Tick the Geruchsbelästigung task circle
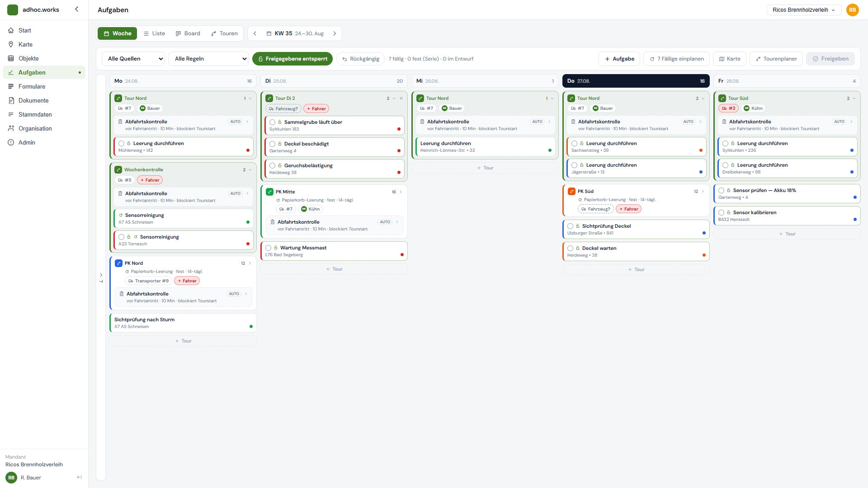This screenshot has height=488, width=868. pyautogui.click(x=273, y=165)
